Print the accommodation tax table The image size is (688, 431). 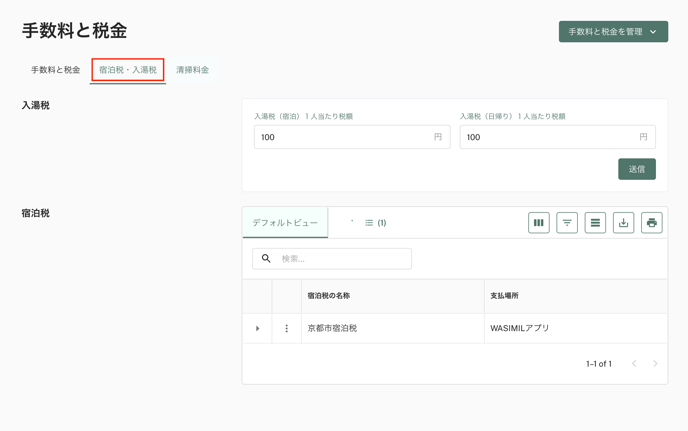click(651, 223)
